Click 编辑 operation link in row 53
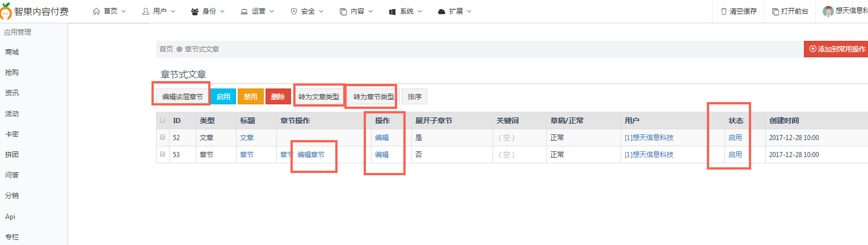Screen dimensions: 868x245 click(382, 154)
